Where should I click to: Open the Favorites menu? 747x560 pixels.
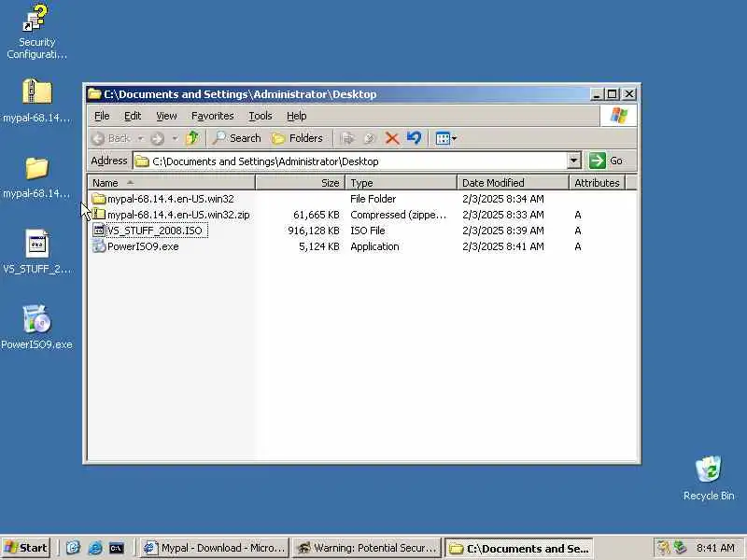(x=213, y=116)
